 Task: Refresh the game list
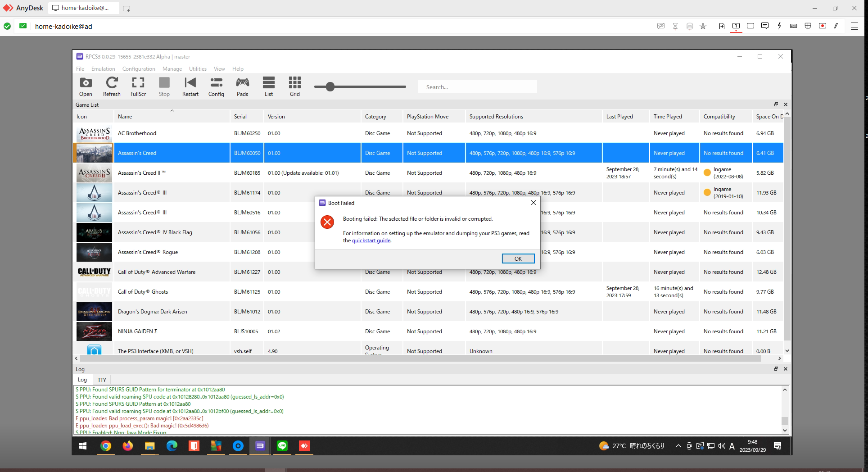pos(111,86)
